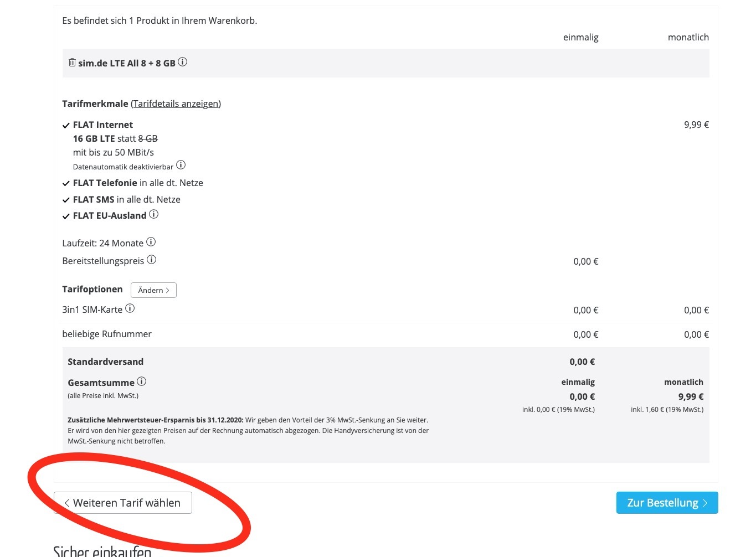Image resolution: width=756 pixels, height=557 pixels.
Task: Click the sim.de LTE All 8 + 8 GB title
Action: pos(126,63)
